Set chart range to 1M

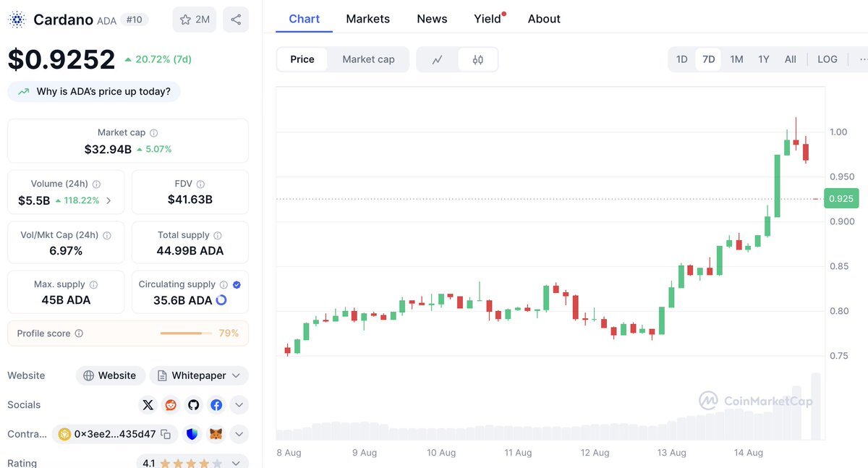[736, 59]
